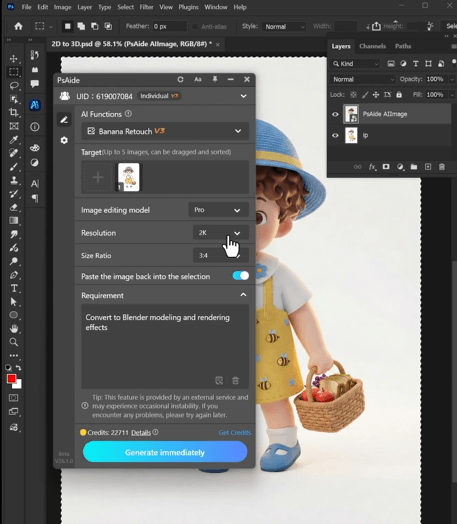The image size is (457, 524).
Task: Select the Path Selection tool
Action: (x=14, y=301)
